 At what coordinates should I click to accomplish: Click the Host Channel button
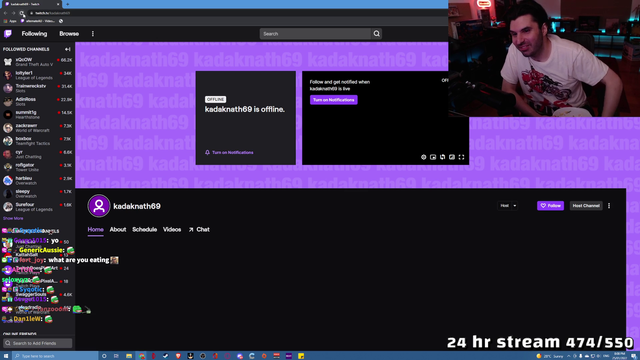(586, 206)
